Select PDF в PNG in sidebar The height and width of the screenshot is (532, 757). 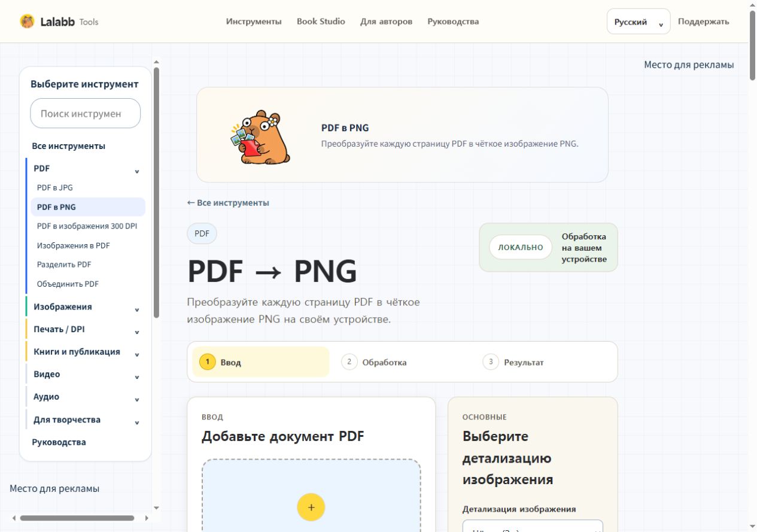coord(88,207)
